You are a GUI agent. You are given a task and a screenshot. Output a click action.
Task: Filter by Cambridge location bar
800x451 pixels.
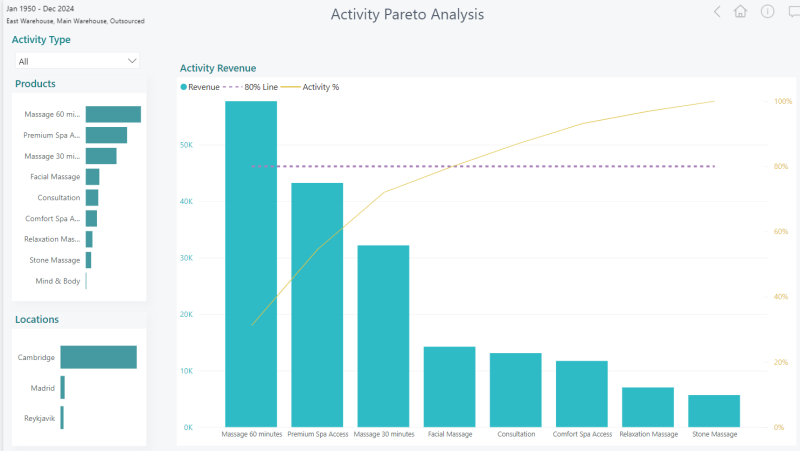click(98, 357)
